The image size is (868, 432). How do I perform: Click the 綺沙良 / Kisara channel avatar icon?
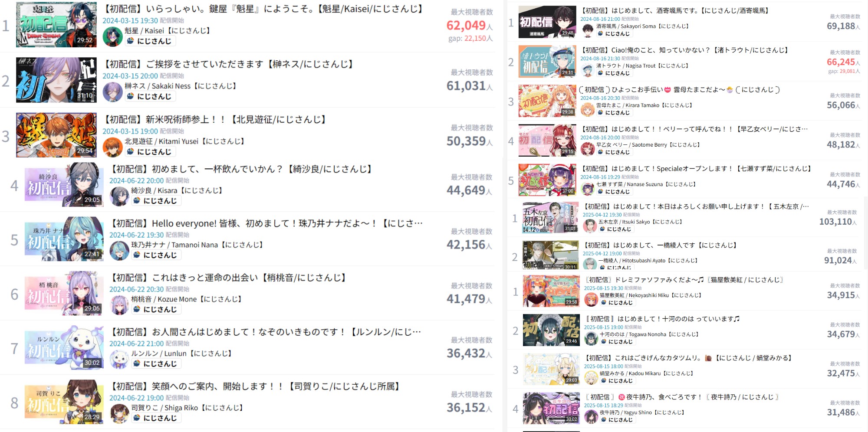coord(119,196)
